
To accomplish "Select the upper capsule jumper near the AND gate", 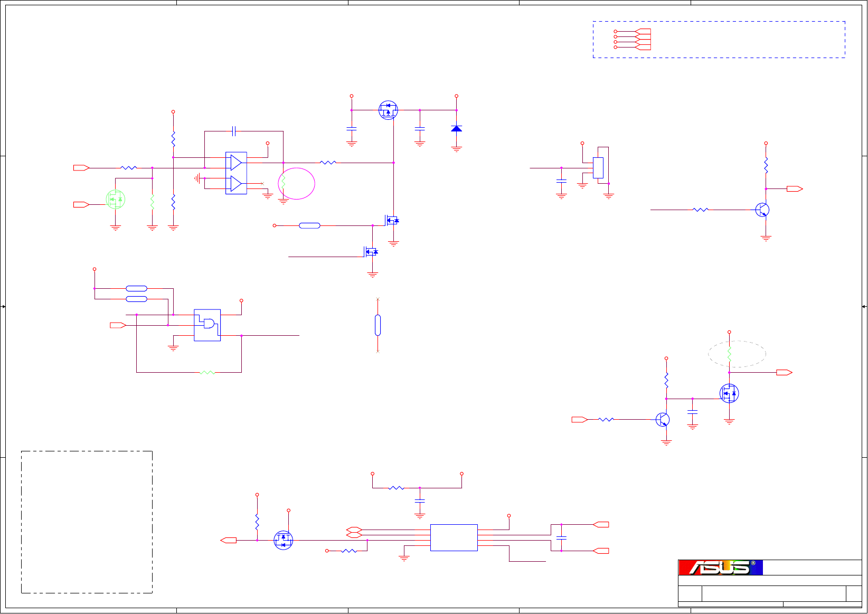I will pyautogui.click(x=136, y=289).
